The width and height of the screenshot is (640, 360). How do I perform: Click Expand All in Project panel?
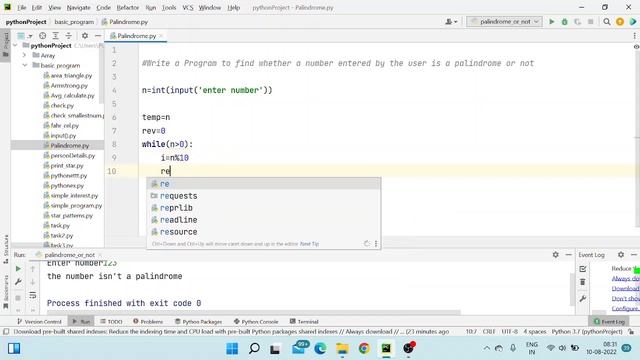(56, 36)
